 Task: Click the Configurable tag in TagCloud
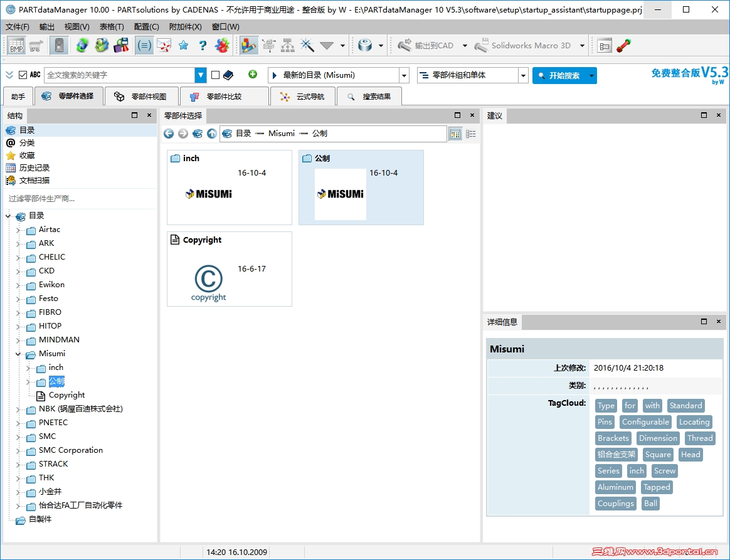pos(645,422)
